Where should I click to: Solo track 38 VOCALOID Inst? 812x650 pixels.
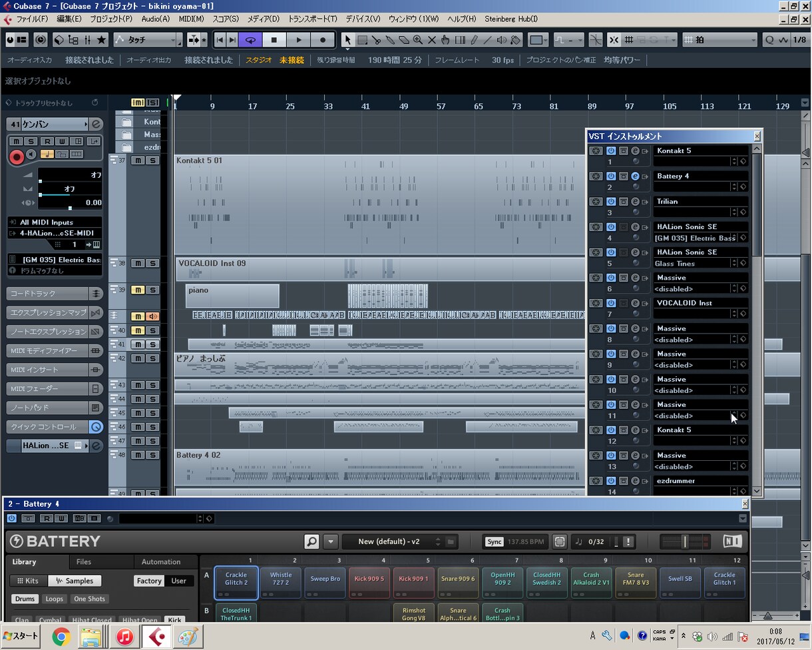click(x=152, y=263)
